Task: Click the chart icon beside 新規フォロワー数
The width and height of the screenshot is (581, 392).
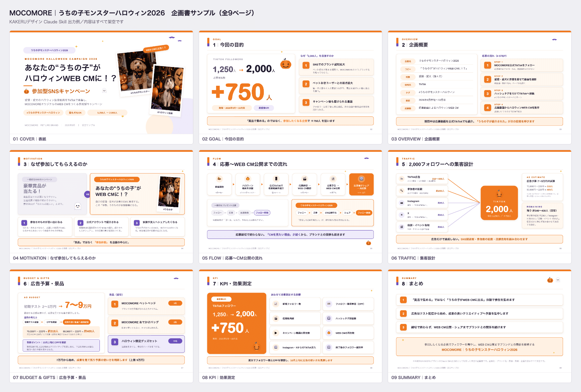Action: [x=276, y=304]
